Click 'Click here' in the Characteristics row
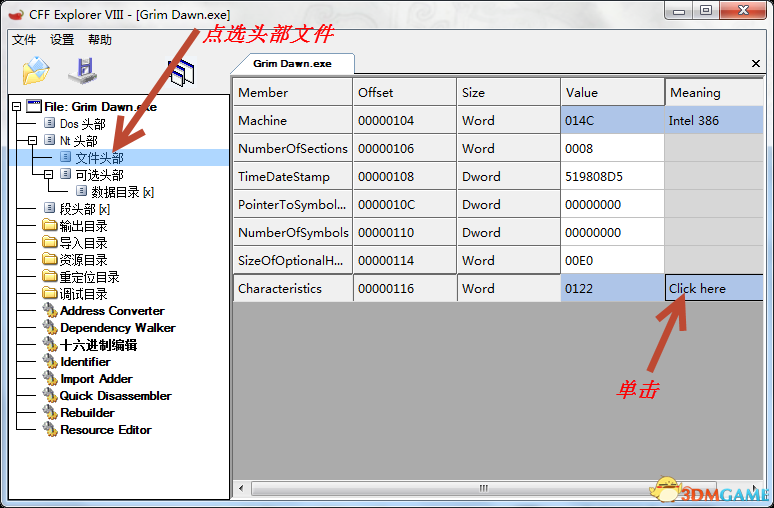Image resolution: width=774 pixels, height=508 pixels. tap(714, 288)
